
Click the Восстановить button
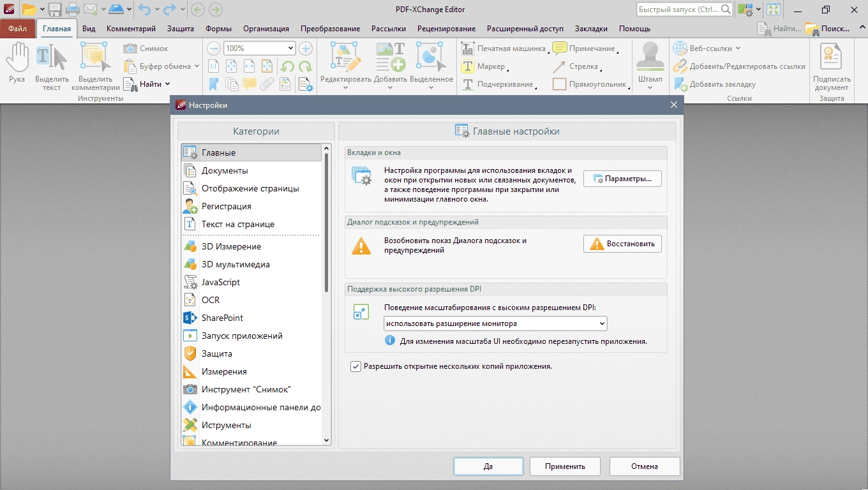(x=622, y=244)
